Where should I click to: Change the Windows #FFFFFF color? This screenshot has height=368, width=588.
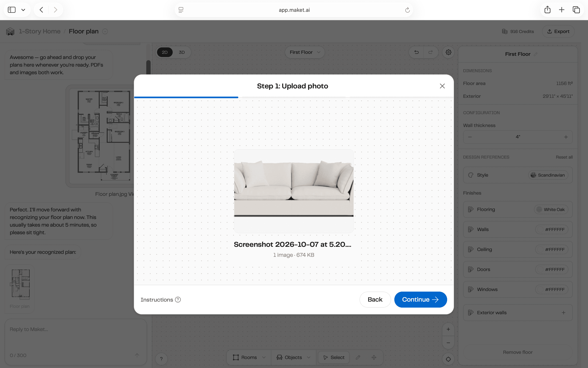click(x=551, y=289)
